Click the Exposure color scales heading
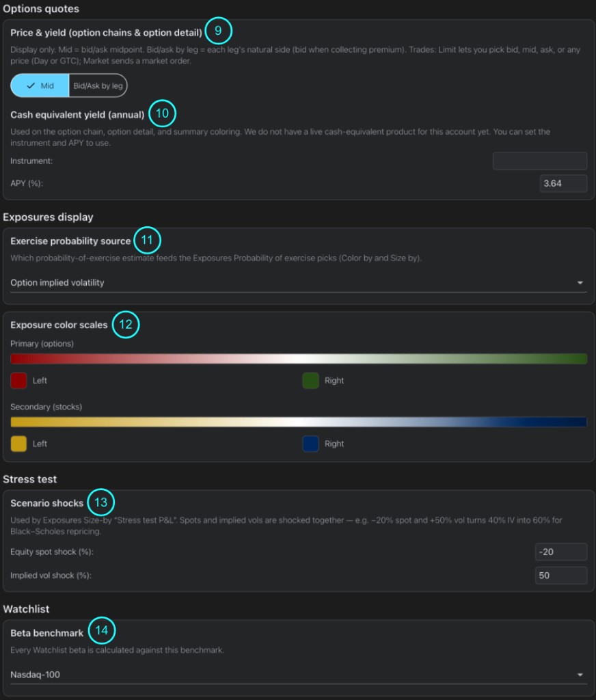 [x=59, y=325]
